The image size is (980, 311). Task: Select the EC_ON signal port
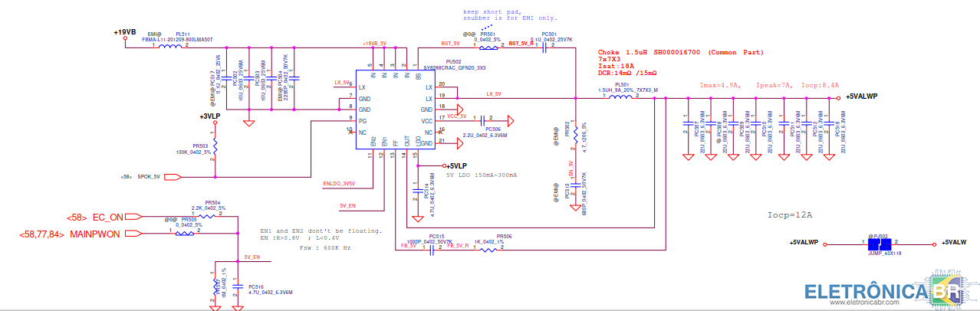[133, 217]
